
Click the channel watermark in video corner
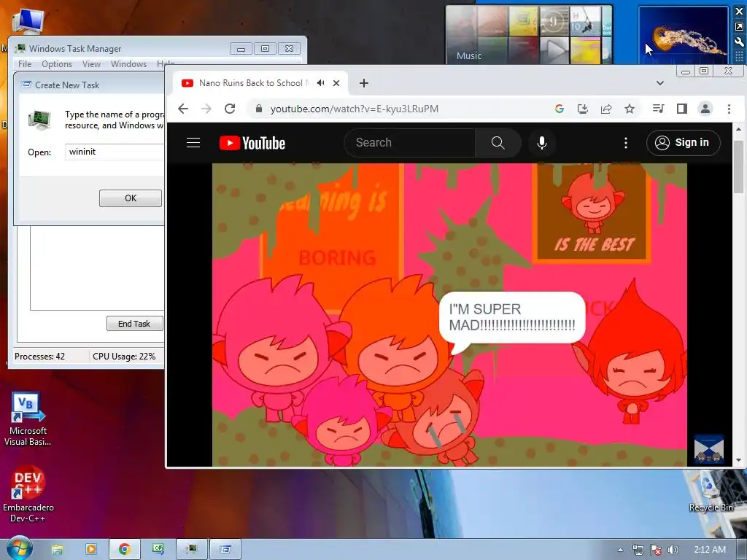708,448
